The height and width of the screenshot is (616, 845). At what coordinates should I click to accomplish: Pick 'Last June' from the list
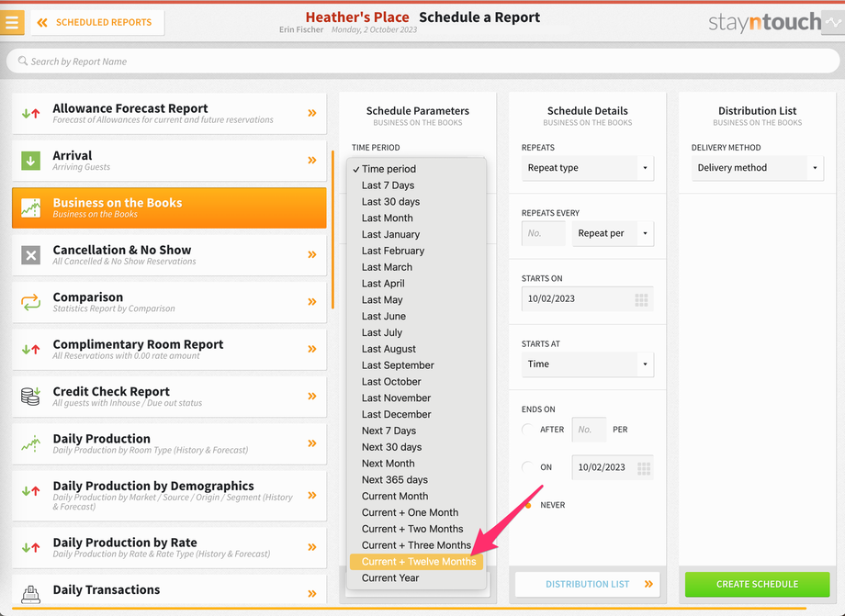pyautogui.click(x=417, y=316)
